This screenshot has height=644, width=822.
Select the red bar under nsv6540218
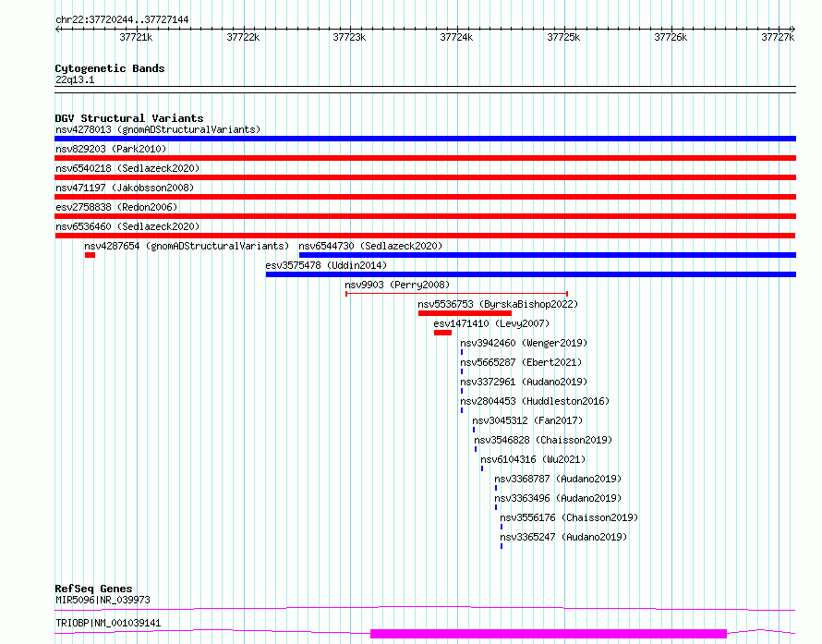click(x=425, y=177)
